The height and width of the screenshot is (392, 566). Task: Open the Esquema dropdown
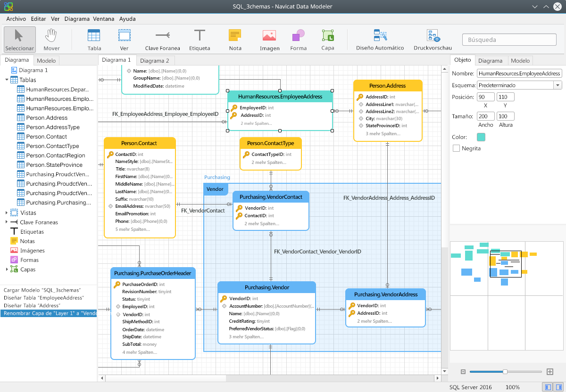(558, 85)
